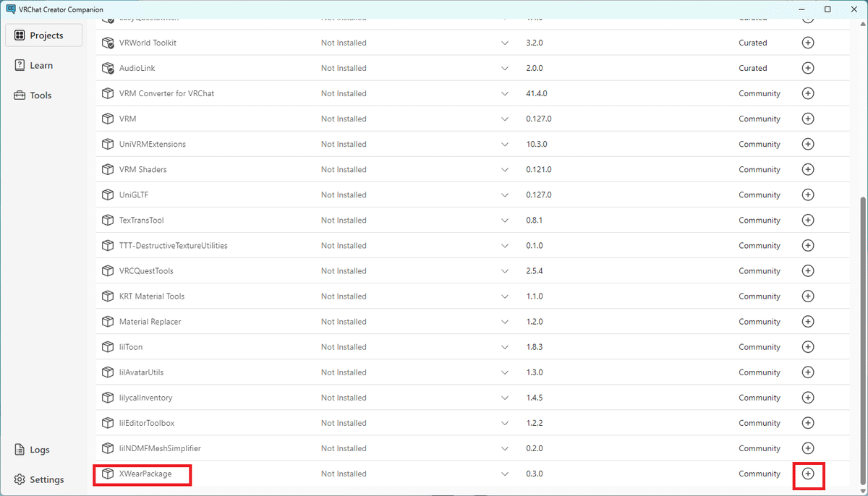This screenshot has height=496, width=868.
Task: Click the plus icon in the VRM row
Action: coord(808,119)
